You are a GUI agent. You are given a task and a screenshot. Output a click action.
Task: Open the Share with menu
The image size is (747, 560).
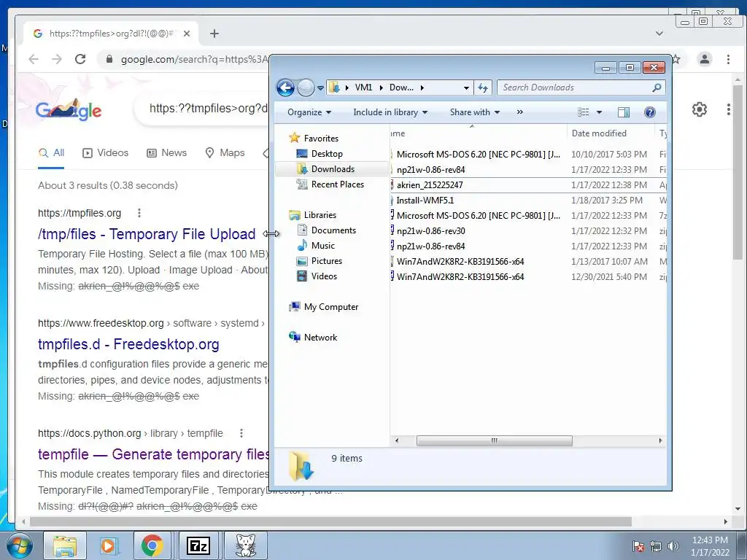tap(474, 112)
